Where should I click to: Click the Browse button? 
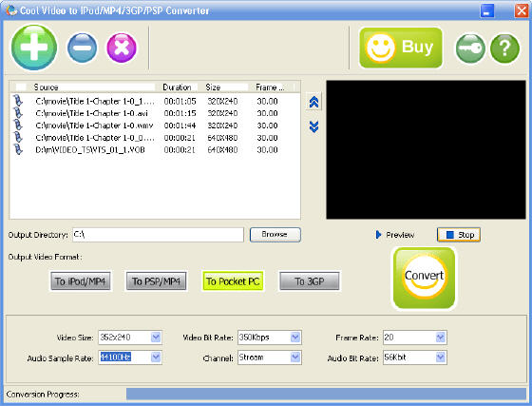[x=275, y=235]
